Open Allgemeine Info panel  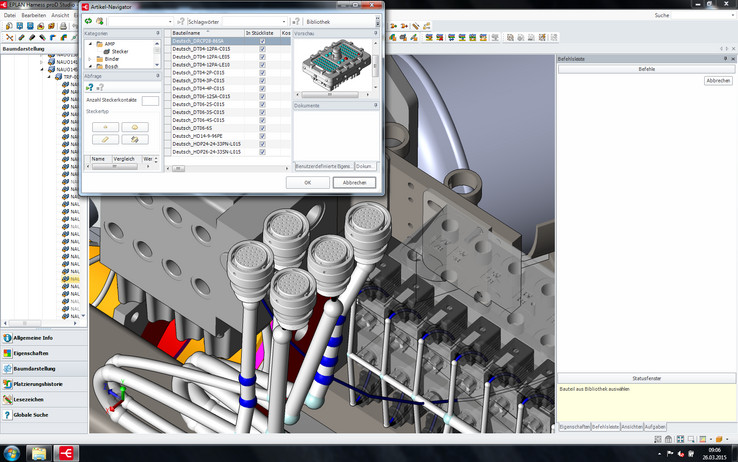click(44, 338)
